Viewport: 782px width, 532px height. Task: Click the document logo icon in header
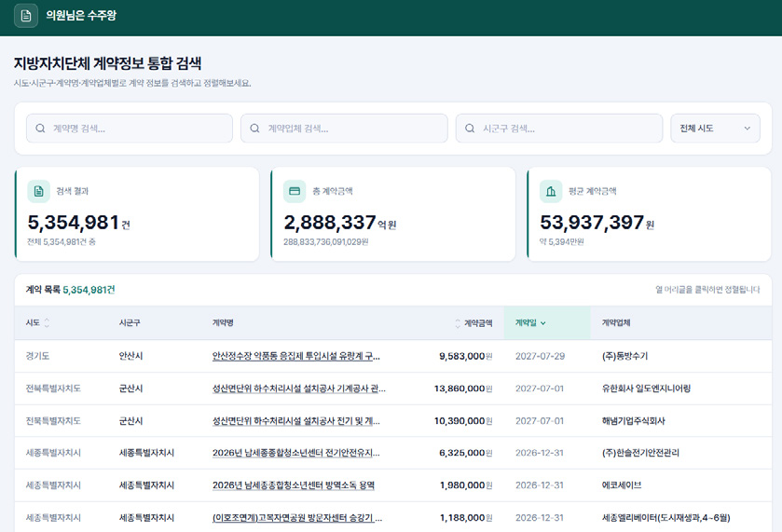(26, 16)
